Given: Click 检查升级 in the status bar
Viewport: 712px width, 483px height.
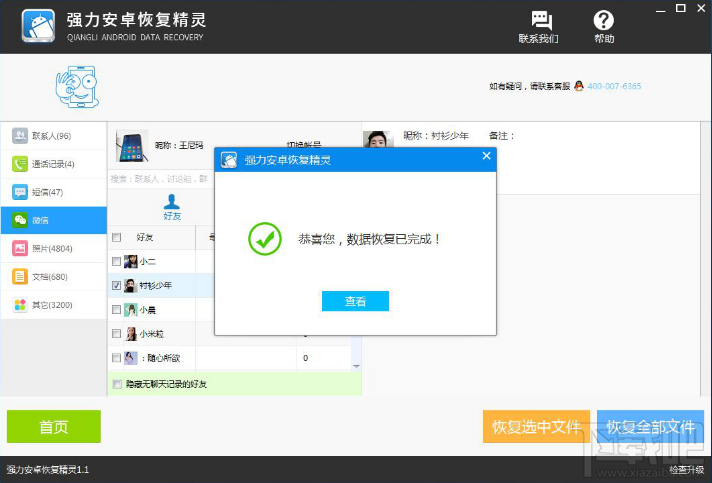Looking at the screenshot, I should click(x=687, y=470).
